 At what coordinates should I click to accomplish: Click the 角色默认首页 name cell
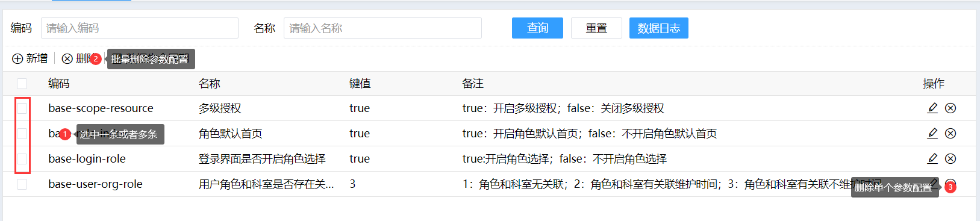coord(231,134)
